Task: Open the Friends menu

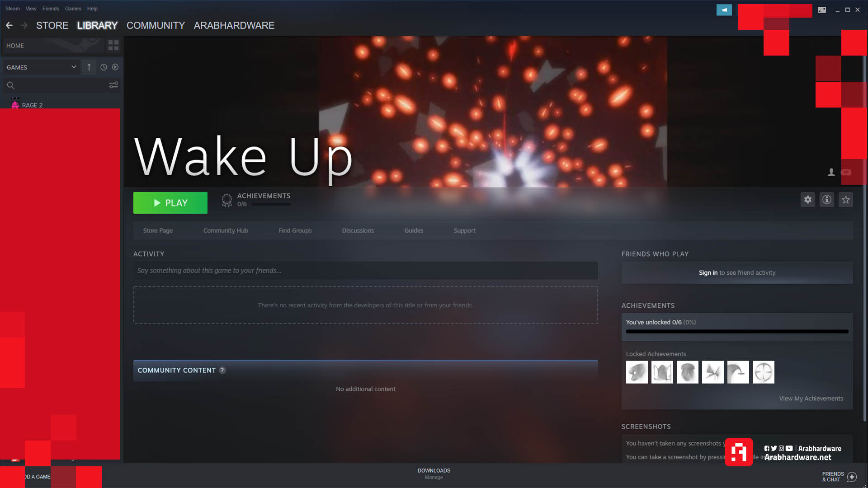Action: tap(51, 9)
